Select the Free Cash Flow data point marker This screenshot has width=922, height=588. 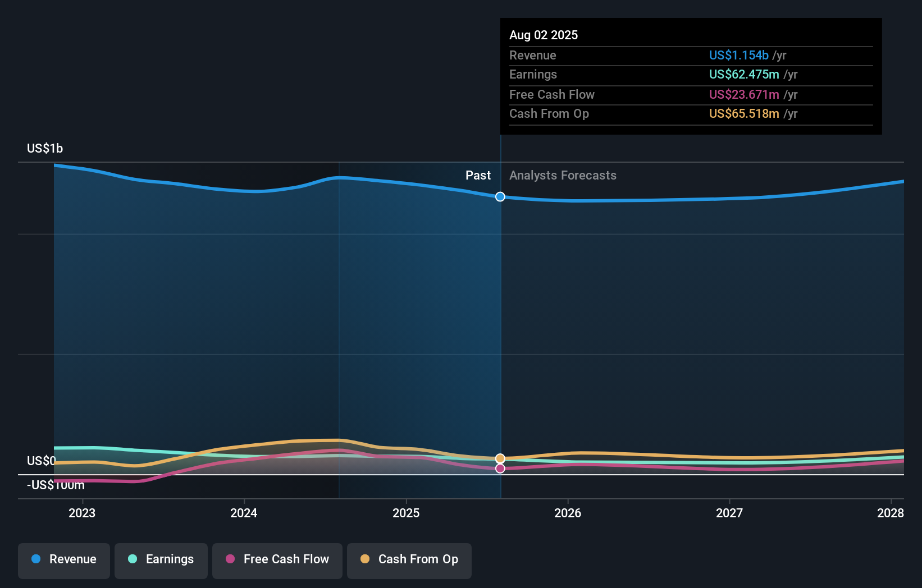[500, 468]
